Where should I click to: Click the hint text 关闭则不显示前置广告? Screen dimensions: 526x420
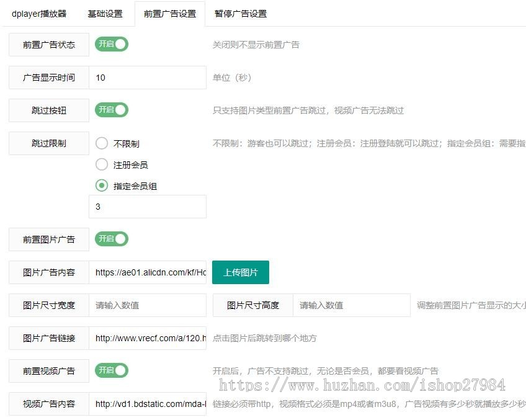tap(256, 45)
